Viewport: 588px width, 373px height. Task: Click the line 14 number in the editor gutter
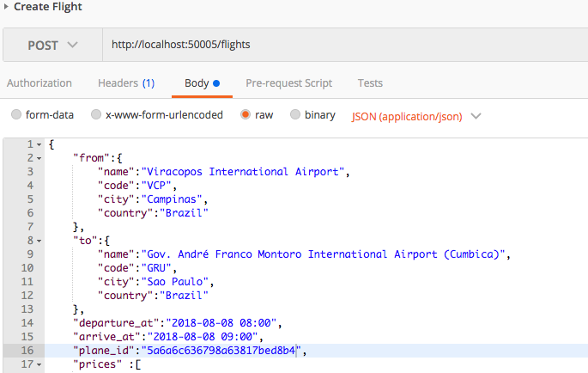[x=27, y=323]
